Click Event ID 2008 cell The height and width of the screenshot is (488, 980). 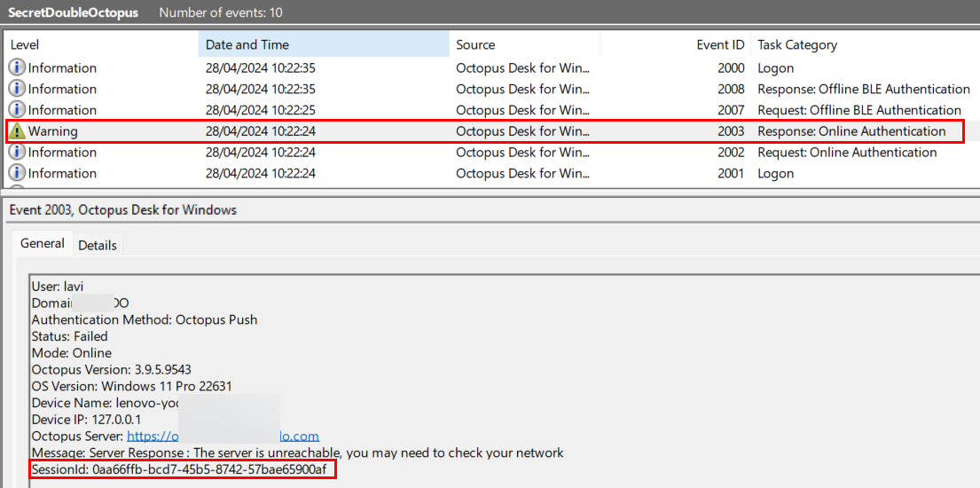tap(731, 89)
